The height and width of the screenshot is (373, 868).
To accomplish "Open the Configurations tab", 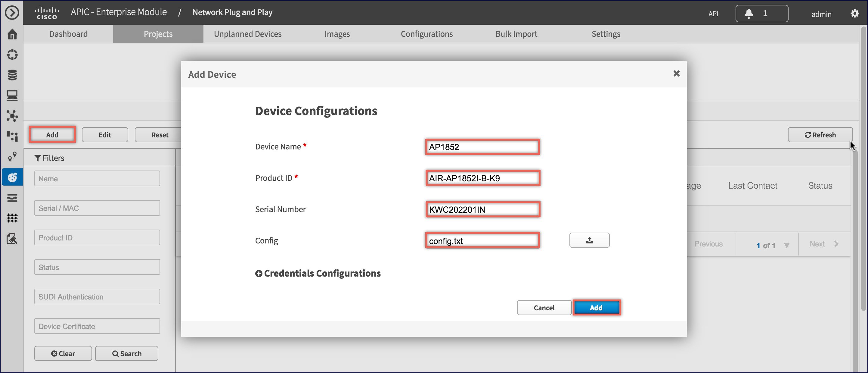I will tap(426, 34).
